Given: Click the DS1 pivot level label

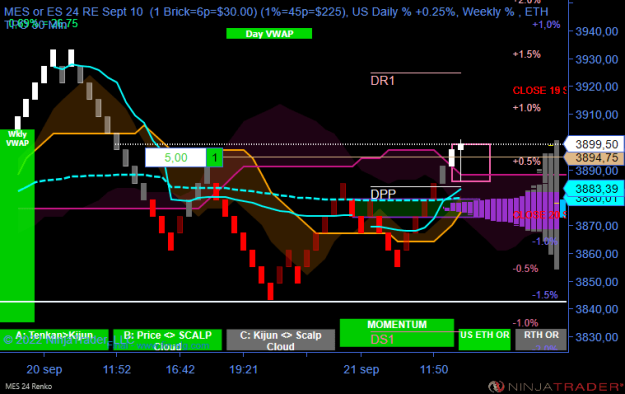Looking at the screenshot, I should (382, 339).
